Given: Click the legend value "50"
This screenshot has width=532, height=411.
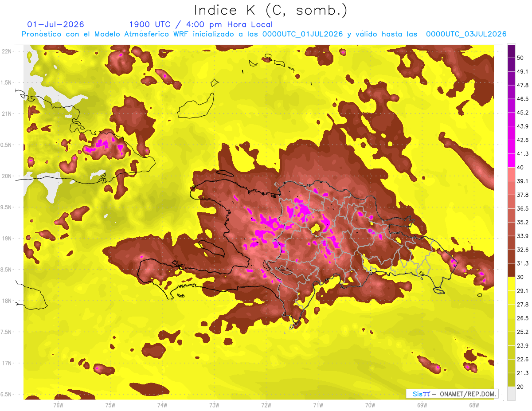Looking at the screenshot, I should pos(520,58).
